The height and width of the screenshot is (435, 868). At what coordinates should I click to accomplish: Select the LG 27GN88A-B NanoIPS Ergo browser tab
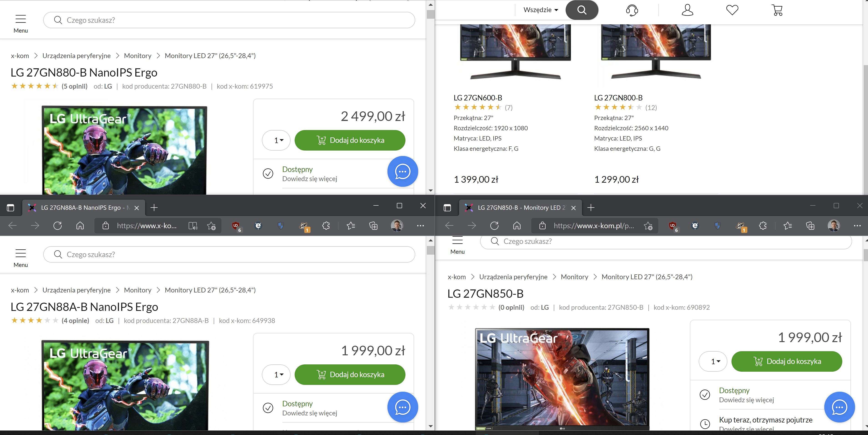[x=84, y=207]
